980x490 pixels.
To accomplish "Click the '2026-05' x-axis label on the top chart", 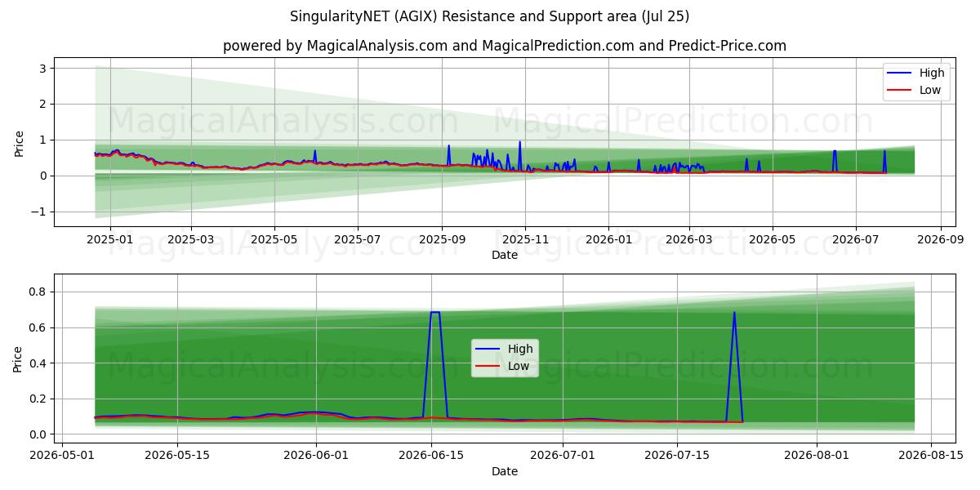I will tap(773, 240).
